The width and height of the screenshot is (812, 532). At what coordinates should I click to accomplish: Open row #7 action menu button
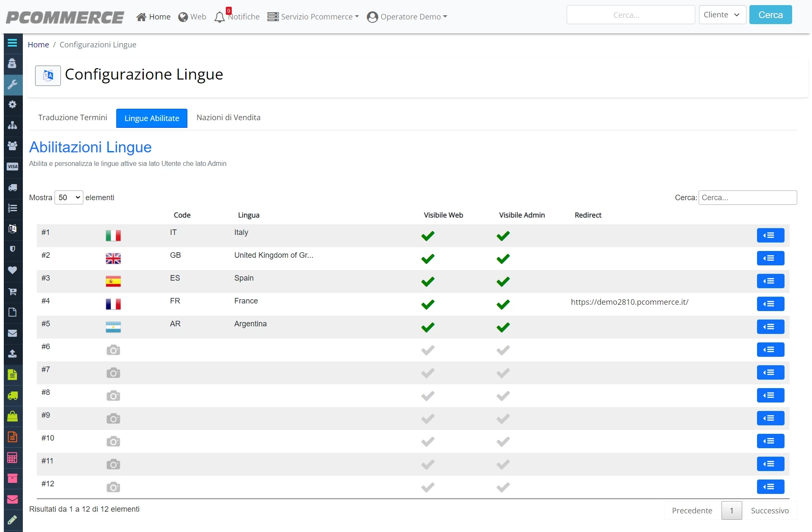pos(770,372)
